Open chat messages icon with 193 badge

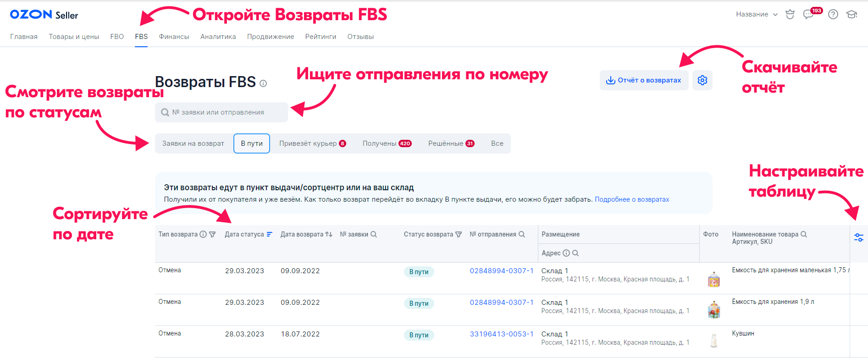click(x=808, y=14)
